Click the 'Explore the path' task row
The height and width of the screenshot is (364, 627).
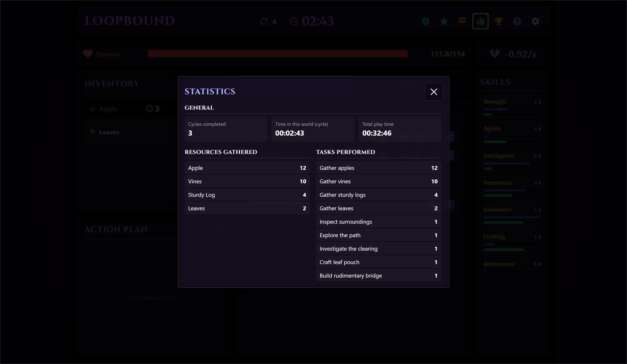[x=378, y=235]
